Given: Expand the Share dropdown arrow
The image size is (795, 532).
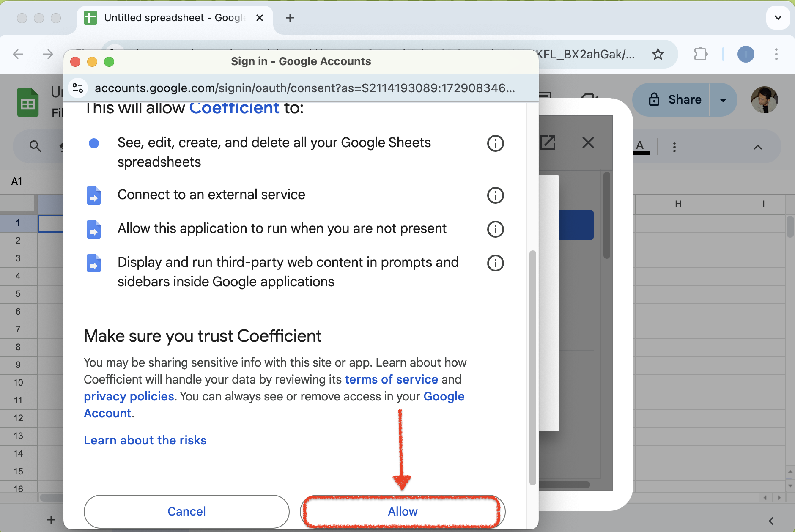Looking at the screenshot, I should (x=723, y=100).
